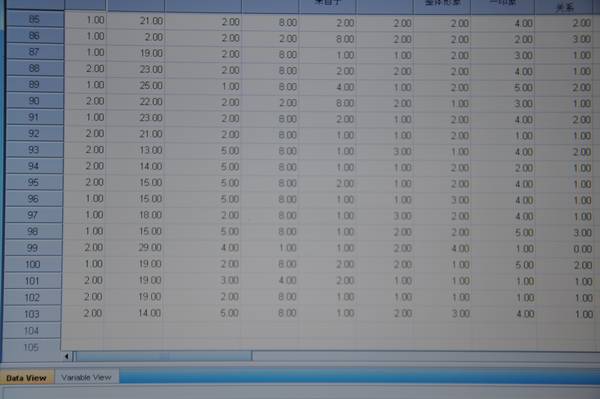Click the 5.00 cell in row 100
Screen dimensions: 600x399
(503, 265)
